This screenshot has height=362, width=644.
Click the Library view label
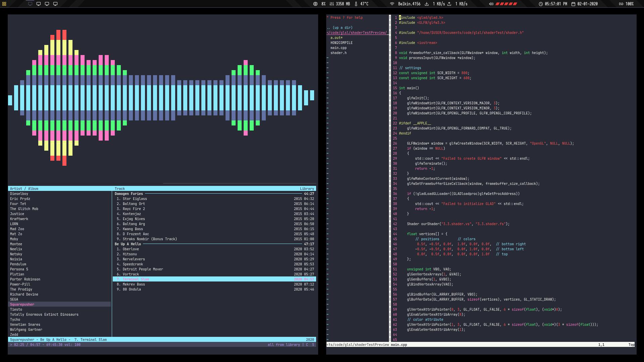[x=307, y=189]
